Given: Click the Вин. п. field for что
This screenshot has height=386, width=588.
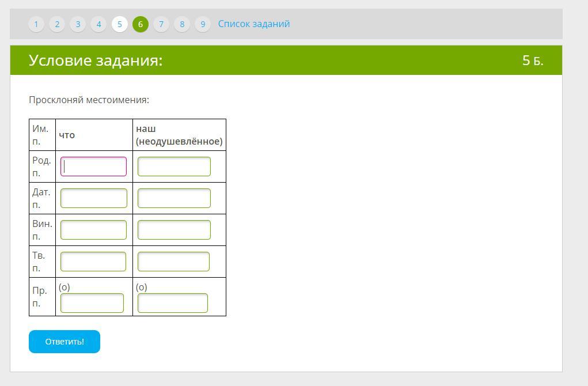Looking at the screenshot, I should 93,230.
